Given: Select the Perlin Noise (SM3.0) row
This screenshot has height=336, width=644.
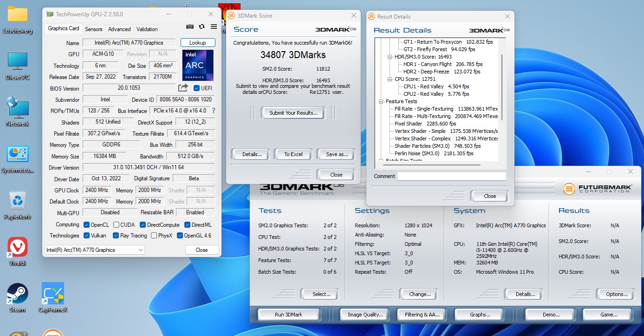Looking at the screenshot, I should pos(434,153).
